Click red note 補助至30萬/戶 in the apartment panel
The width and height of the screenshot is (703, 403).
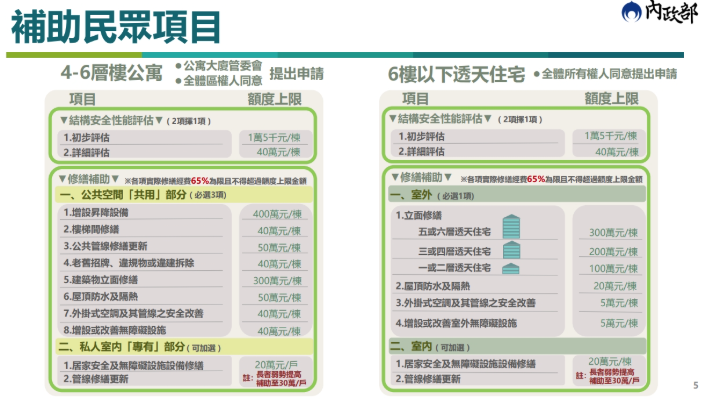(x=281, y=383)
